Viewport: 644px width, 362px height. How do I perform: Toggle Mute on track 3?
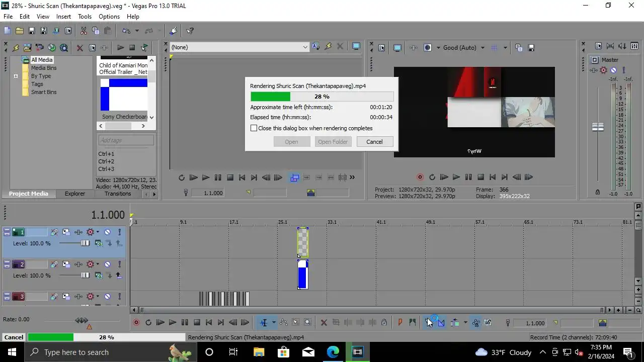click(x=107, y=297)
